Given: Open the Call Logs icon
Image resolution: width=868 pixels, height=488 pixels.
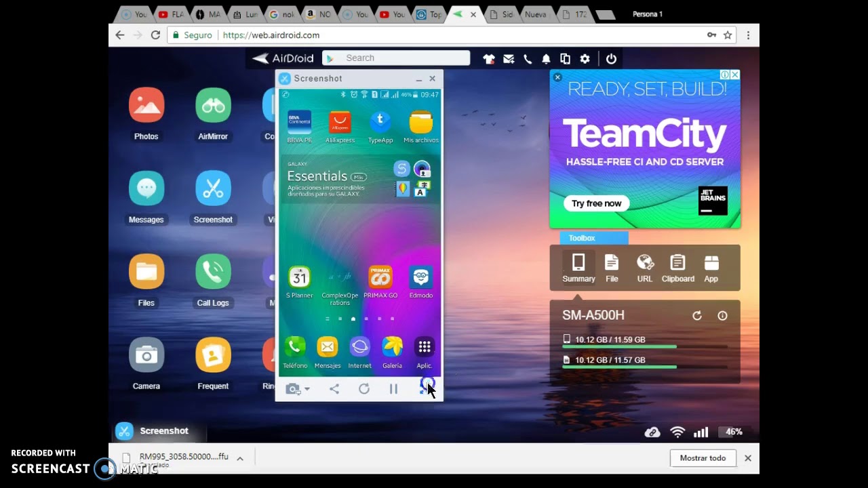Looking at the screenshot, I should point(213,272).
